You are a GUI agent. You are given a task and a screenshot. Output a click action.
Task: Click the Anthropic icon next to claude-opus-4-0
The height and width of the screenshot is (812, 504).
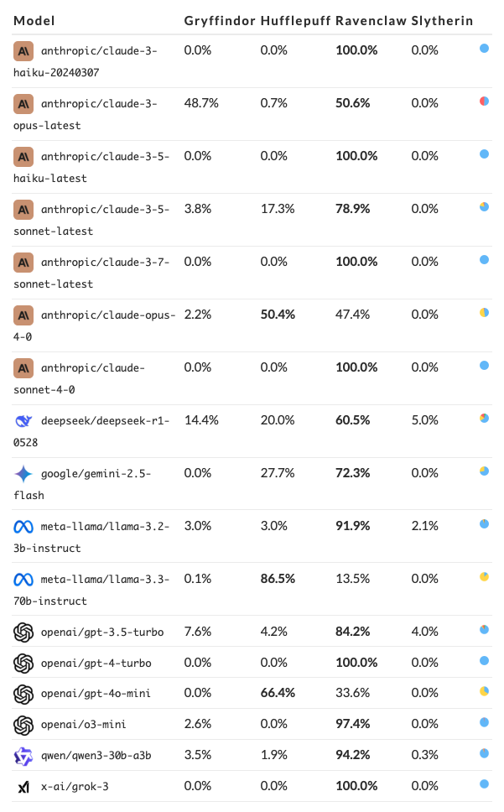coord(23,315)
